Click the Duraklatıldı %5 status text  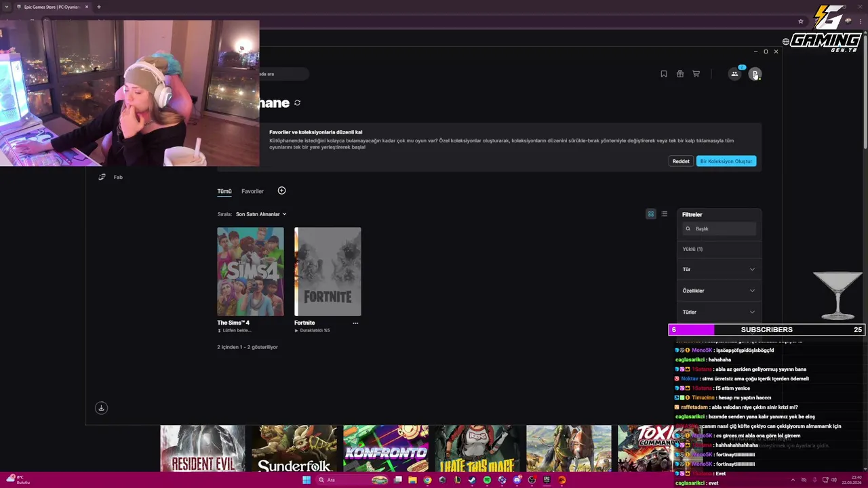(x=315, y=331)
